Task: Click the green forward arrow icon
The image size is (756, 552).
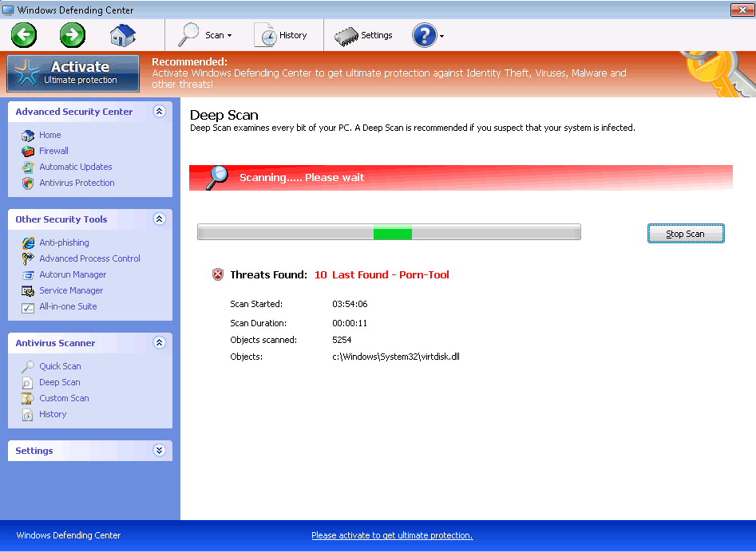Action: pyautogui.click(x=73, y=35)
